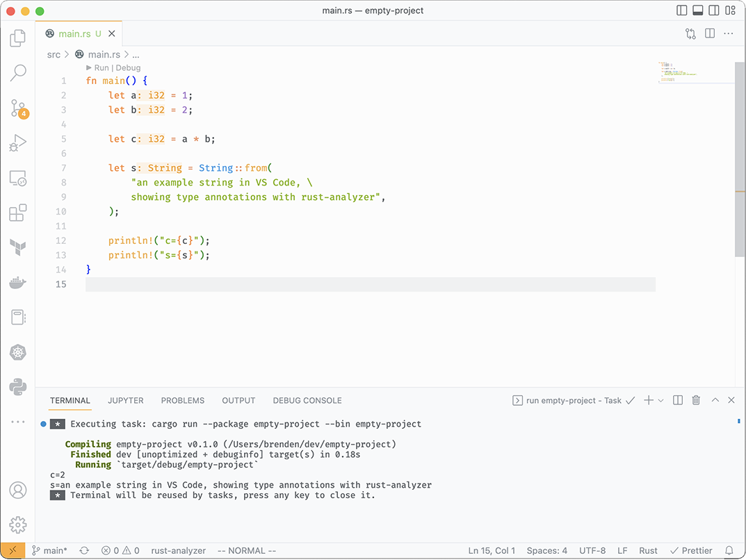746x560 pixels.
Task: Show additional views via activity bar ellipsis
Action: coord(17,422)
